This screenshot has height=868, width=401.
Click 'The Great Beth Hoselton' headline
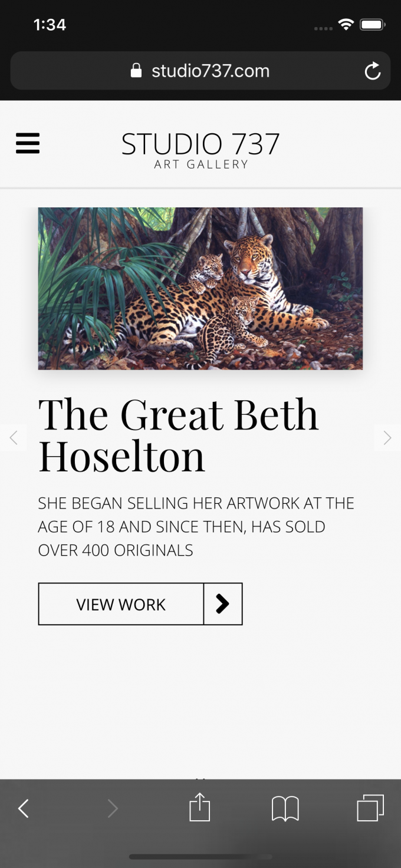pos(178,435)
